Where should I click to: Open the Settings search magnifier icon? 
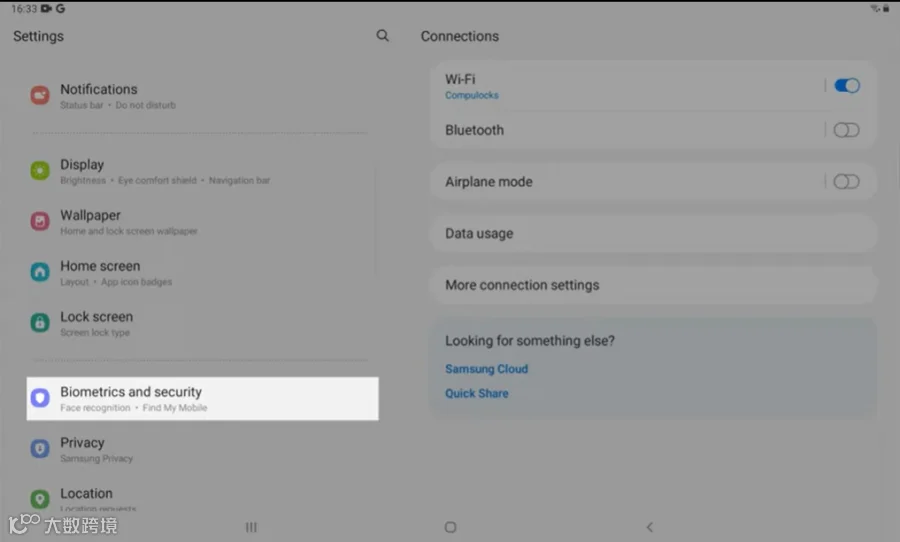tap(383, 36)
